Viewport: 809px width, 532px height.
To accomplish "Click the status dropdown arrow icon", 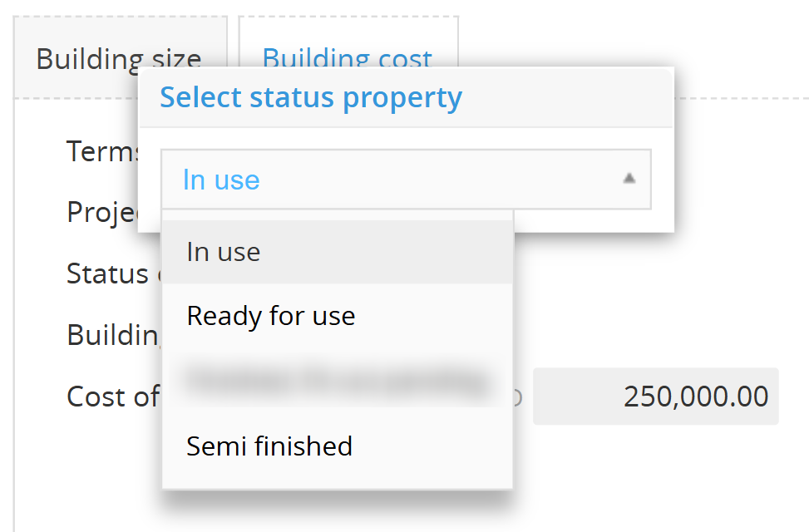I will pos(629,178).
